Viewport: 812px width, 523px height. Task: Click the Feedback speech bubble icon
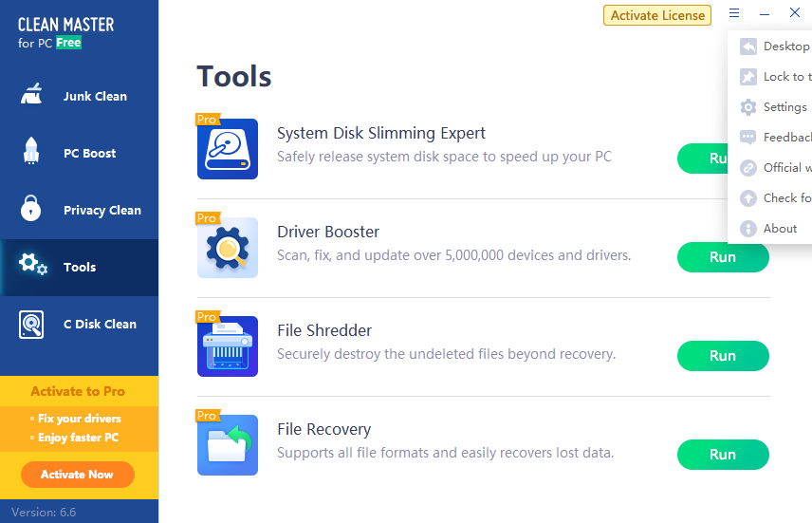coord(747,138)
